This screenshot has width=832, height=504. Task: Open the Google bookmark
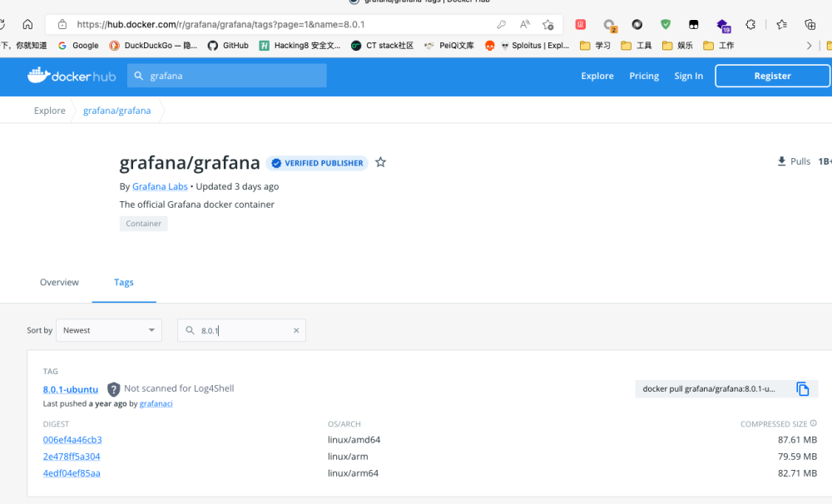(x=78, y=46)
